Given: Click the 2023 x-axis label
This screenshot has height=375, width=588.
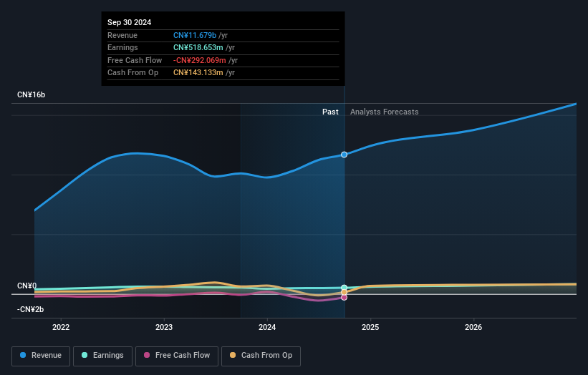Looking at the screenshot, I should tap(164, 328).
